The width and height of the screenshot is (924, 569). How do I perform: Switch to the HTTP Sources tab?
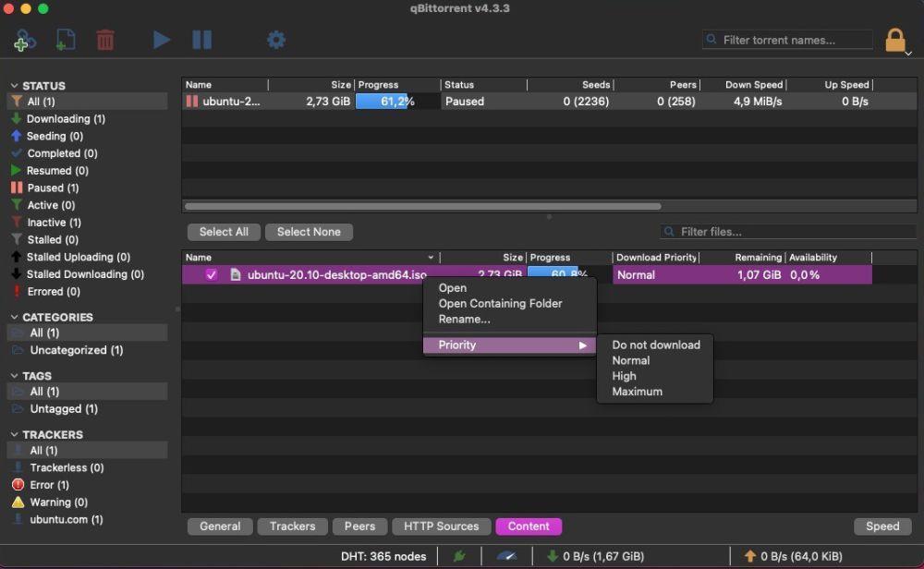(x=442, y=526)
